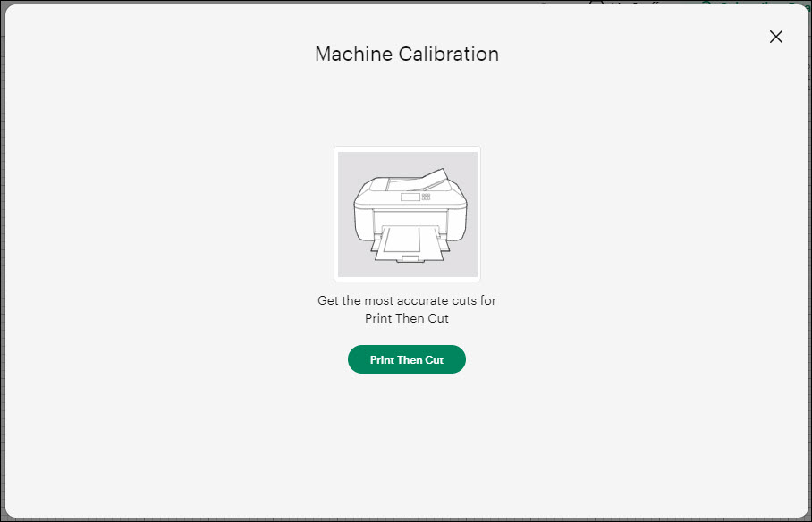Dismiss the Machine Calibration dialog with X
Image resolution: width=812 pixels, height=522 pixels.
pos(775,37)
